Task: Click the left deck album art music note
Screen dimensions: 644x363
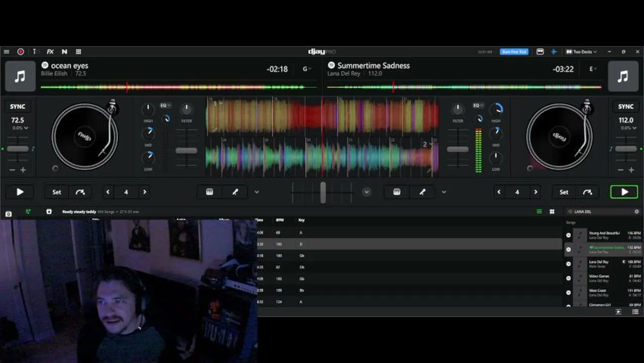Action: coord(20,76)
